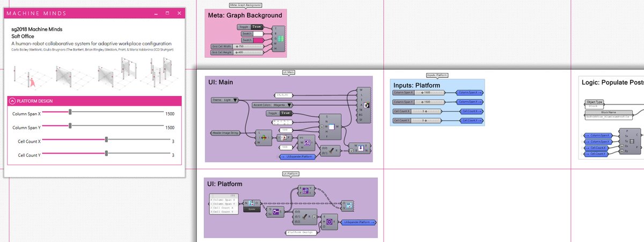Adjust the Column Span Y slider handle
644x242 pixels.
coord(70,125)
